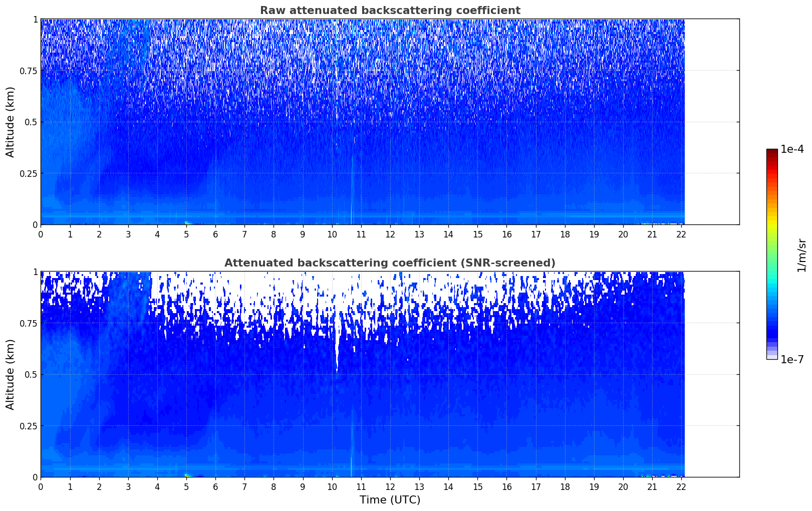
Task: Click the 'Attenuated backscattering coefficient (SNR-screened)' title
Action: coord(390,263)
